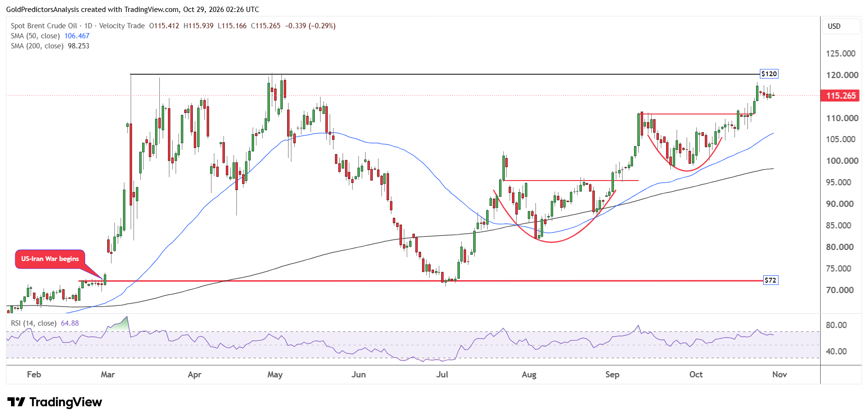Click the SMA (200, close) indicator legend
The height and width of the screenshot is (420, 868).
pyautogui.click(x=37, y=46)
